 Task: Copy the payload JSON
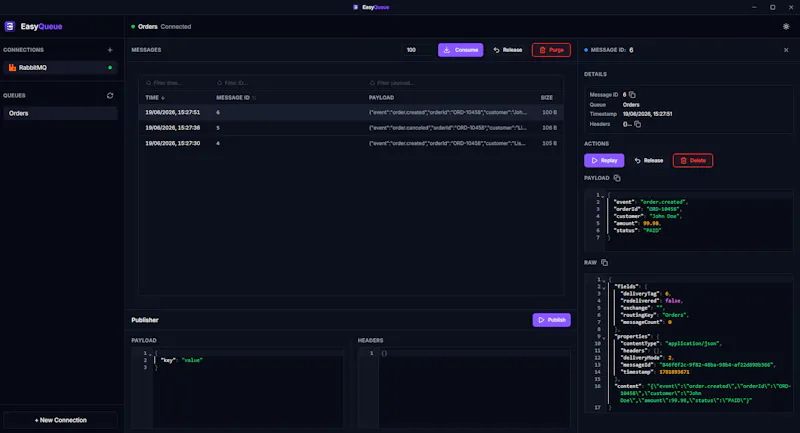(x=617, y=178)
